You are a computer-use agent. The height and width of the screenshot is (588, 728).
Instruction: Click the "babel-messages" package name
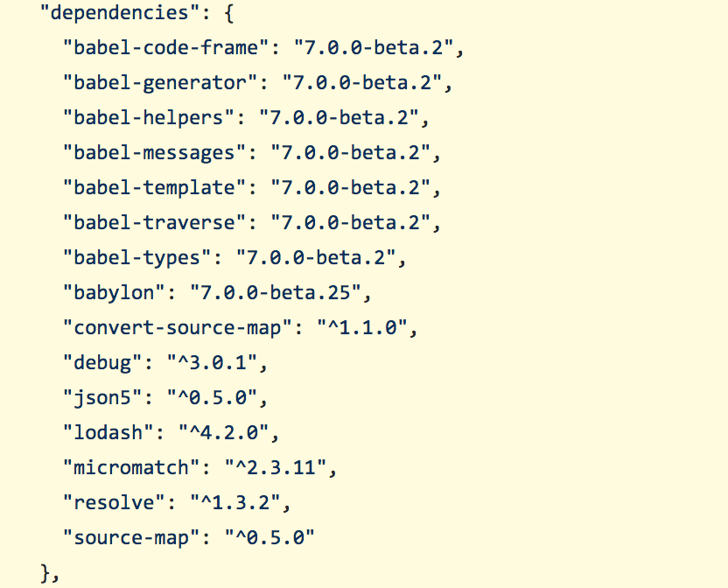coord(149,153)
